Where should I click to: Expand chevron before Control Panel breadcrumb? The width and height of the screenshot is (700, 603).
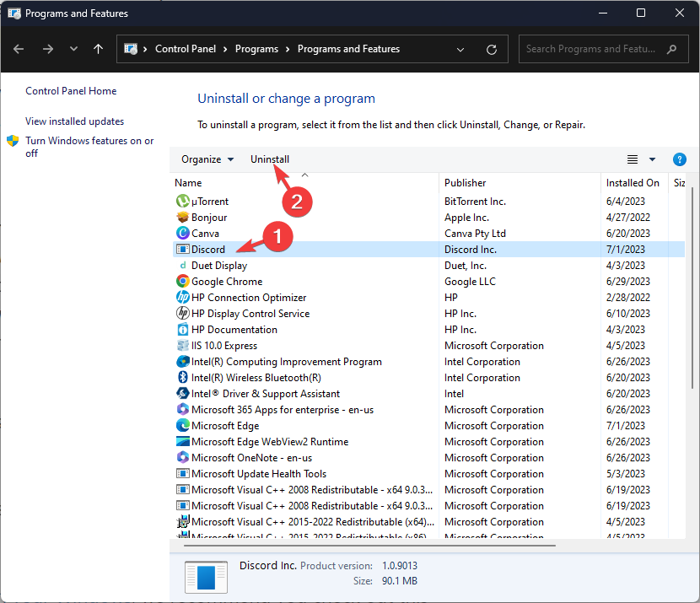click(x=145, y=49)
